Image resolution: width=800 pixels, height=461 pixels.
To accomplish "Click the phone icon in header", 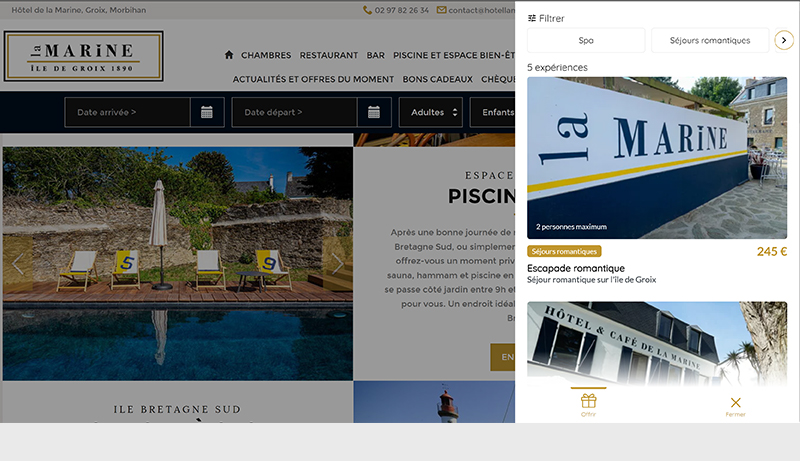I will (x=367, y=10).
